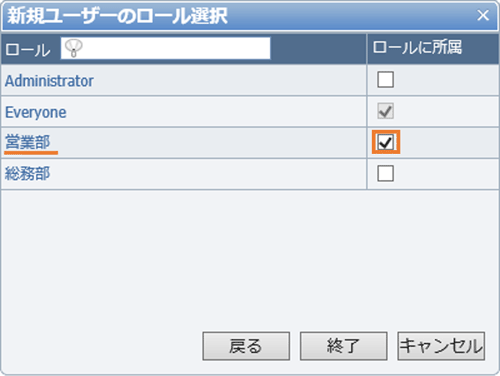Click the 終了 button to finish

pyautogui.click(x=343, y=346)
